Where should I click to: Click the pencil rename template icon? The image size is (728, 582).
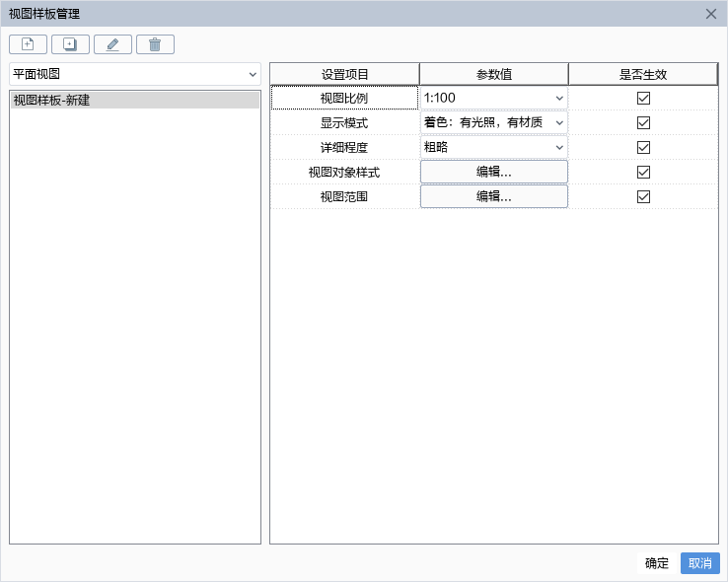pyautogui.click(x=112, y=44)
